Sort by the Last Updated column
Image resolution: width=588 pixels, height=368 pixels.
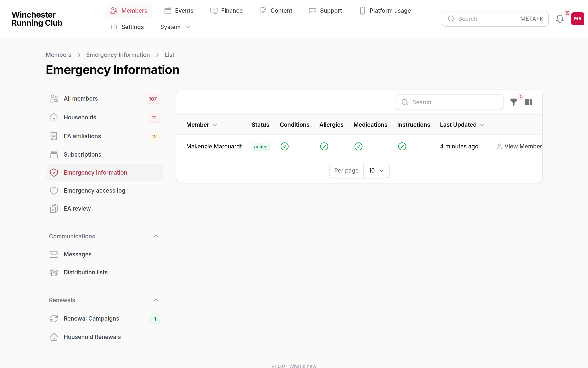pyautogui.click(x=462, y=125)
